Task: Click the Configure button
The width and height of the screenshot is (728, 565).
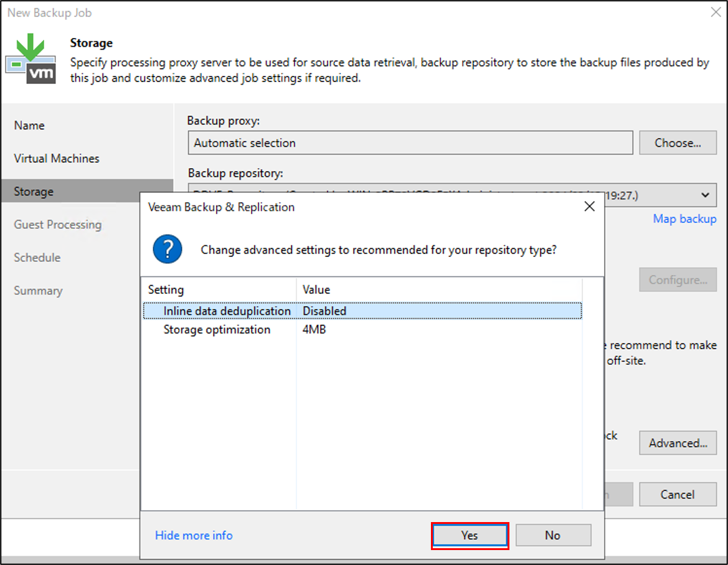Action: (x=678, y=280)
